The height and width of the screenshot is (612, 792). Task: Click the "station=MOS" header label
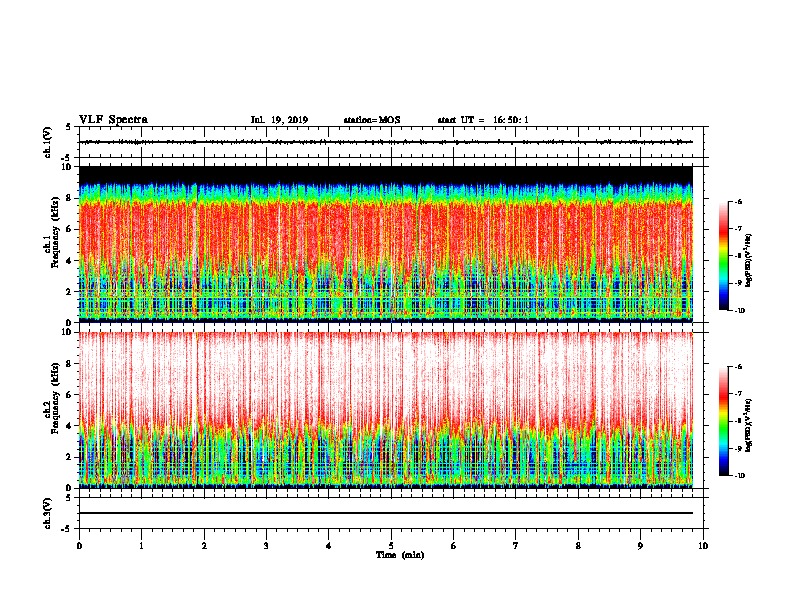[372, 120]
